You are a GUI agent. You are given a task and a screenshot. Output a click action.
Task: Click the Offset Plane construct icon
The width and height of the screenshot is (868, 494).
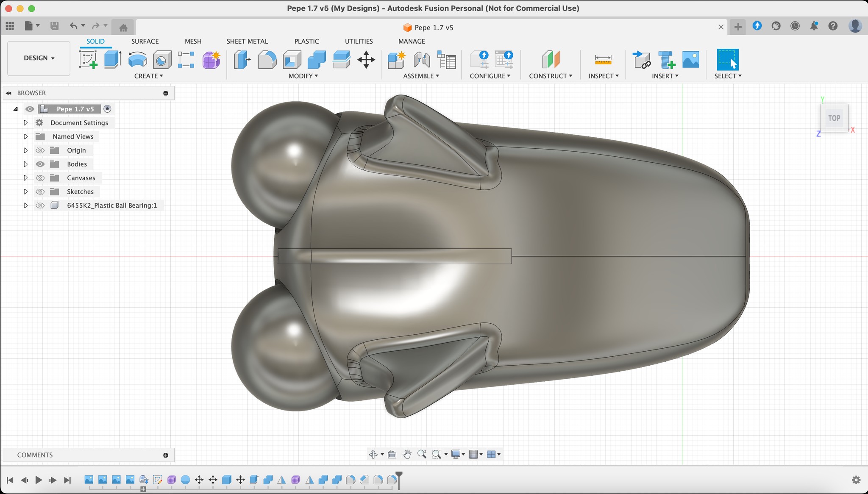pyautogui.click(x=551, y=59)
